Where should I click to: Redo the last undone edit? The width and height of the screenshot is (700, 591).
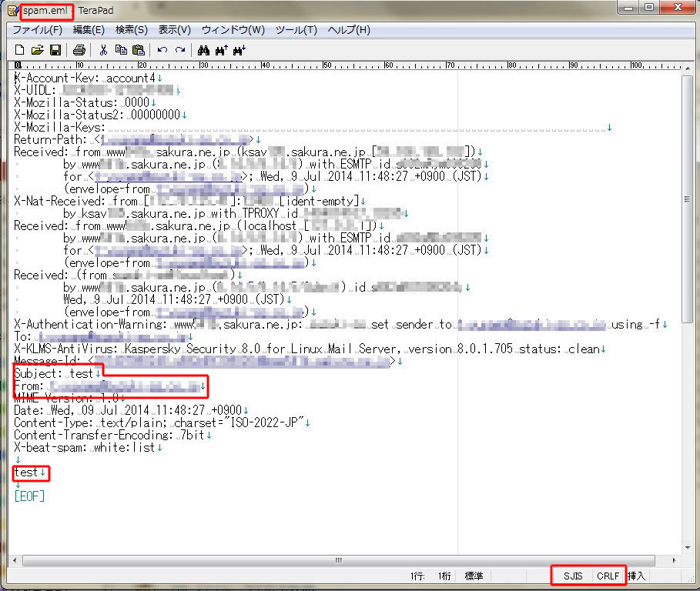(x=180, y=50)
